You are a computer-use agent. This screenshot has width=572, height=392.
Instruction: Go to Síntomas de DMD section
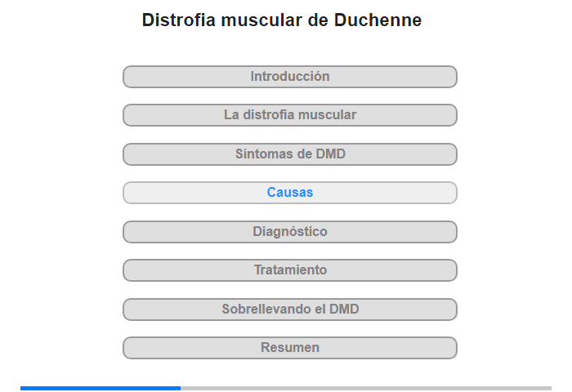tap(289, 154)
